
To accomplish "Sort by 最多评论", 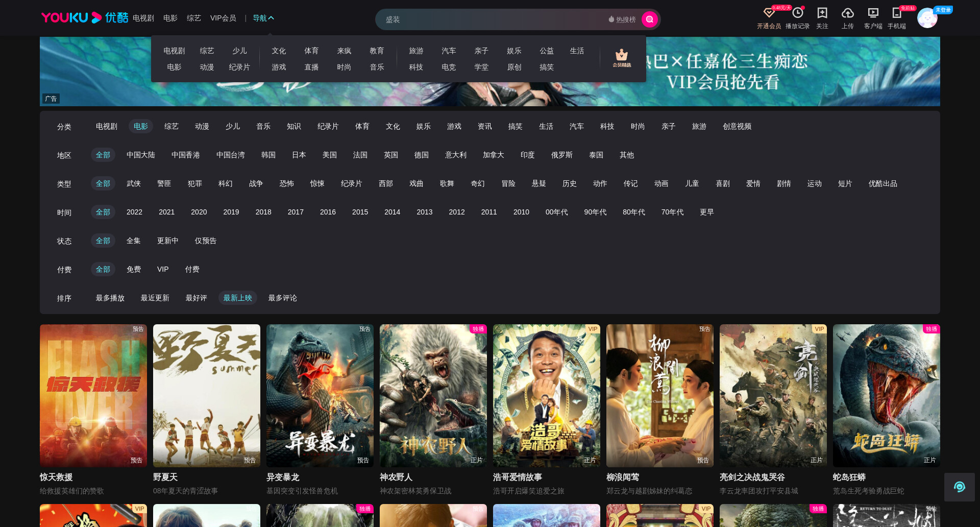I will [x=282, y=298].
